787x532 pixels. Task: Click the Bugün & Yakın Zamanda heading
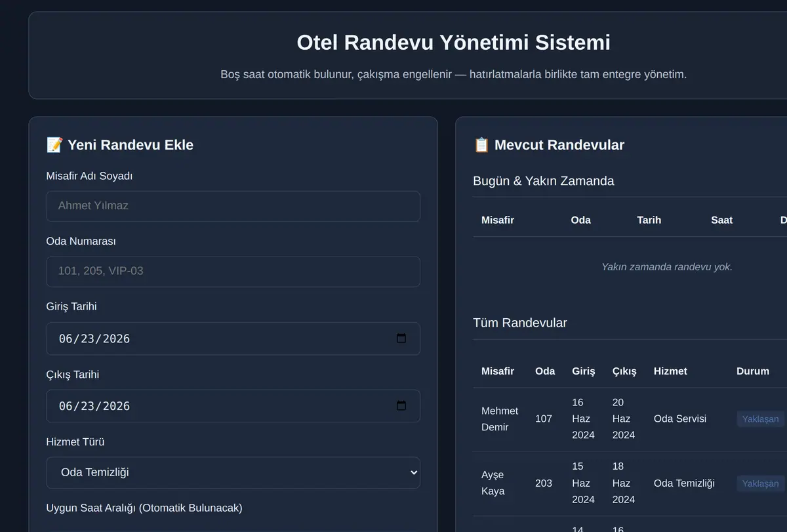[544, 181]
